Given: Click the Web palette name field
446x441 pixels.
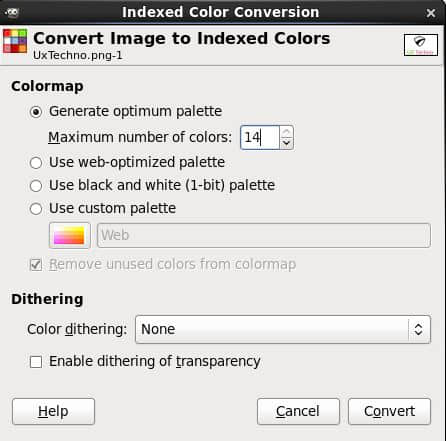Looking at the screenshot, I should 264,235.
